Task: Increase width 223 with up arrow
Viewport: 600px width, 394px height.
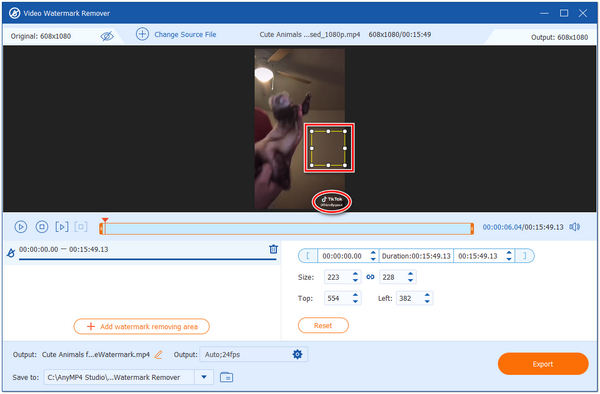Action: pos(355,274)
